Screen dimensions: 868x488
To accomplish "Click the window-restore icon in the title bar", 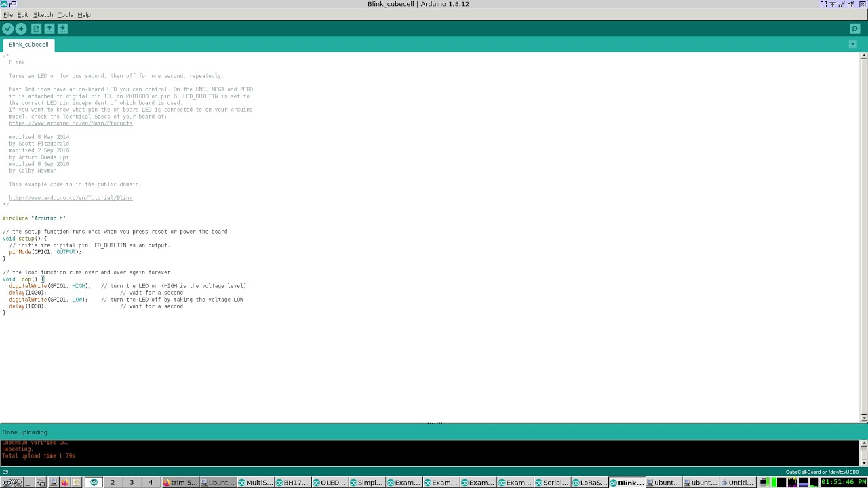I will (13, 4).
